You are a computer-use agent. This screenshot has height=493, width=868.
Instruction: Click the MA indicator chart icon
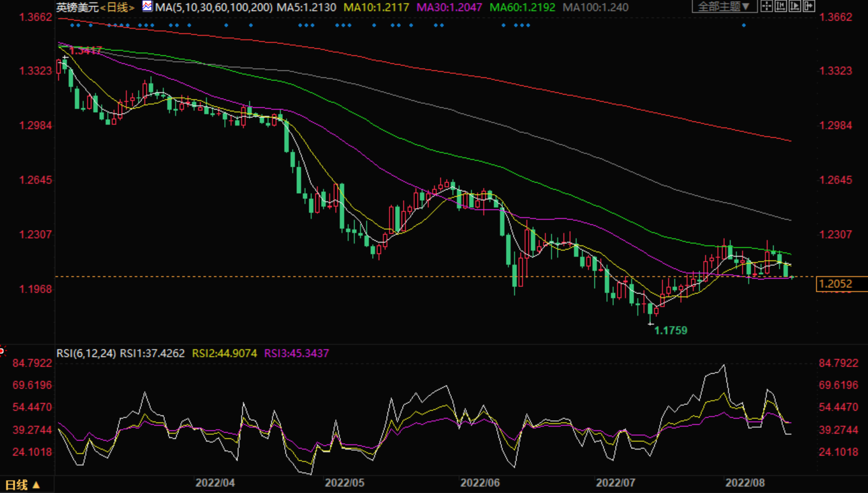click(x=147, y=6)
